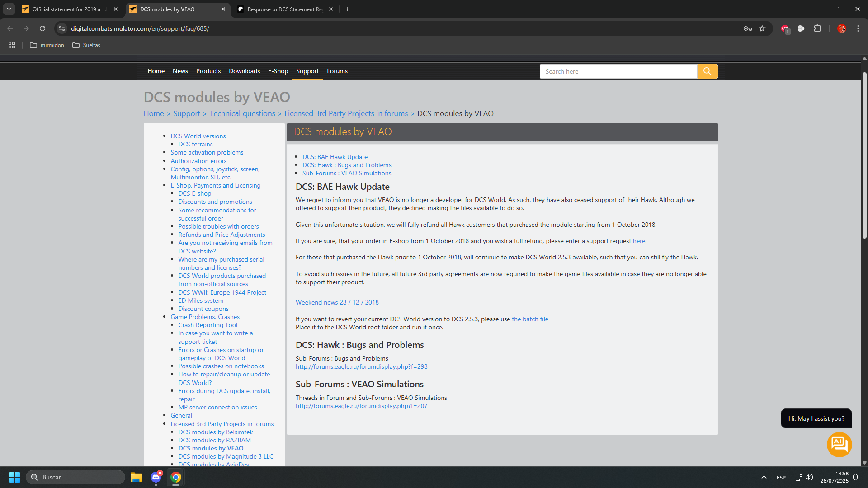
Task: Open new tab with plus button
Action: (347, 9)
